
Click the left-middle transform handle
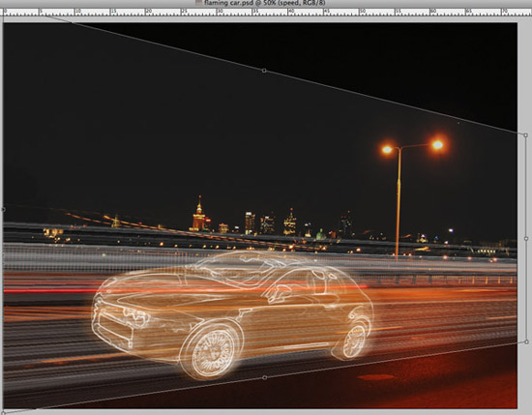click(x=4, y=209)
